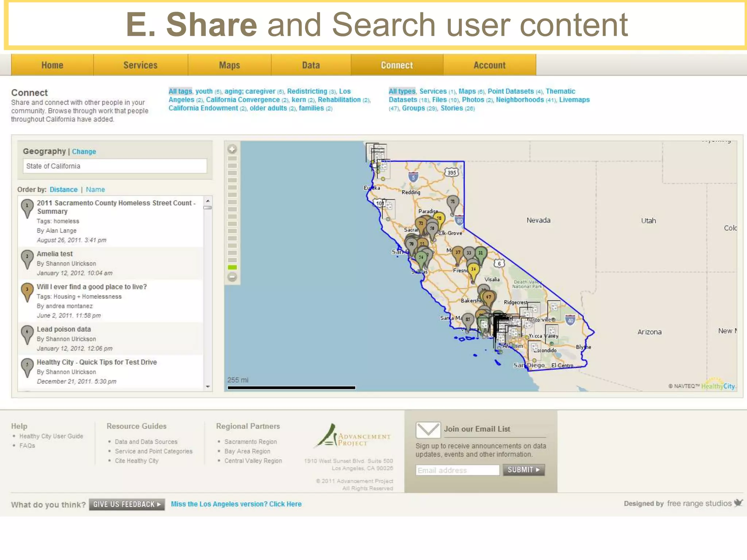Select green map marker 31
Image resolution: width=747 pixels, height=560 pixels.
tap(481, 254)
